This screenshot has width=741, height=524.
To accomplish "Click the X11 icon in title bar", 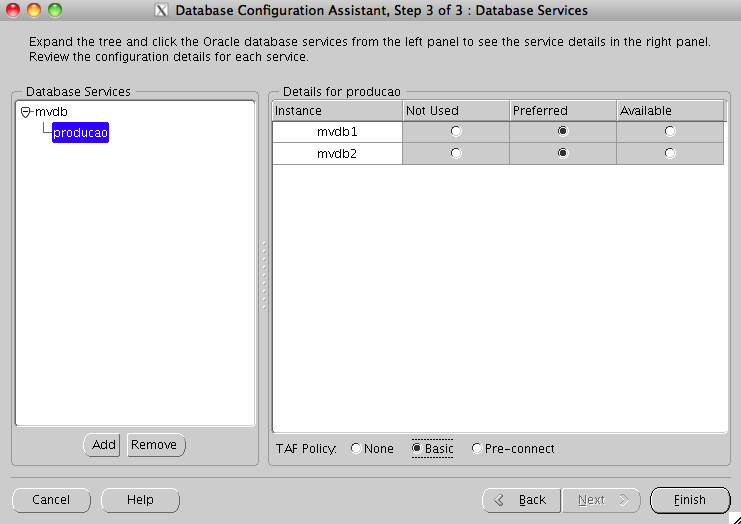I will tap(163, 10).
